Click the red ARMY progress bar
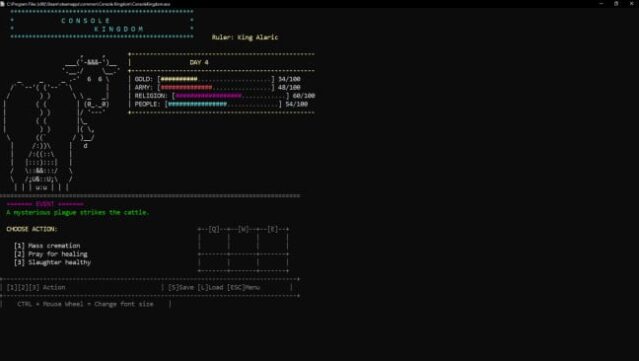Image resolution: width=639 pixels, height=361 pixels. [216, 87]
